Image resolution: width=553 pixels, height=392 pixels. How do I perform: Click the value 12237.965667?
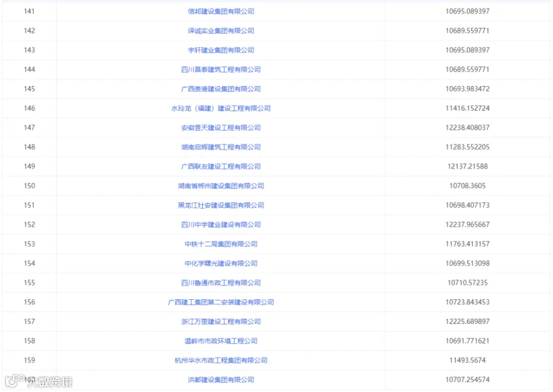[468, 224]
